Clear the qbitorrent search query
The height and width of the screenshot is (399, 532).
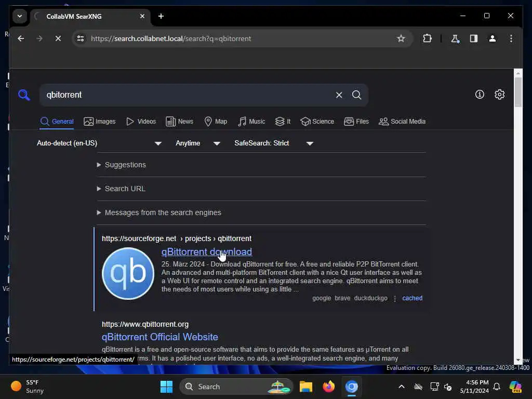coord(339,95)
